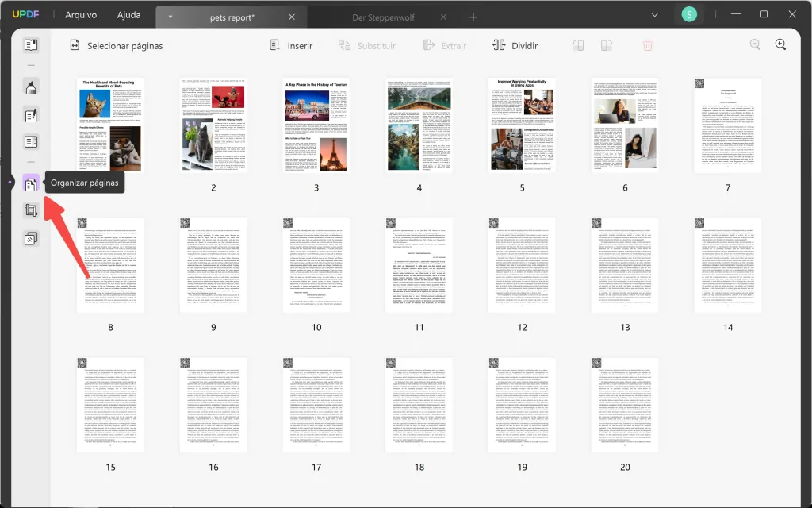The image size is (812, 508).
Task: Open the Reader view icon at sidebar top
Action: (30, 44)
